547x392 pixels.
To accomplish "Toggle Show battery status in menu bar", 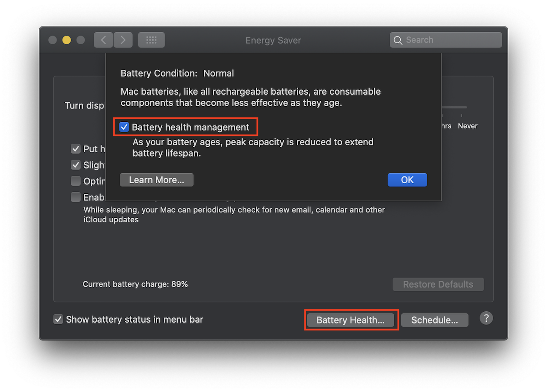I will pos(58,319).
